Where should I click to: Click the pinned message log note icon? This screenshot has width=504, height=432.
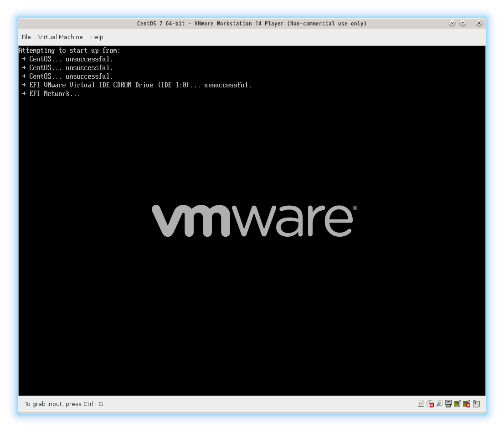tap(476, 404)
